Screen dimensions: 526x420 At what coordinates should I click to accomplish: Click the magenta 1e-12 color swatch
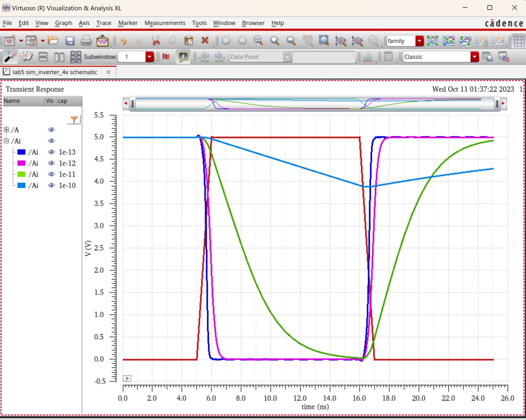point(21,163)
